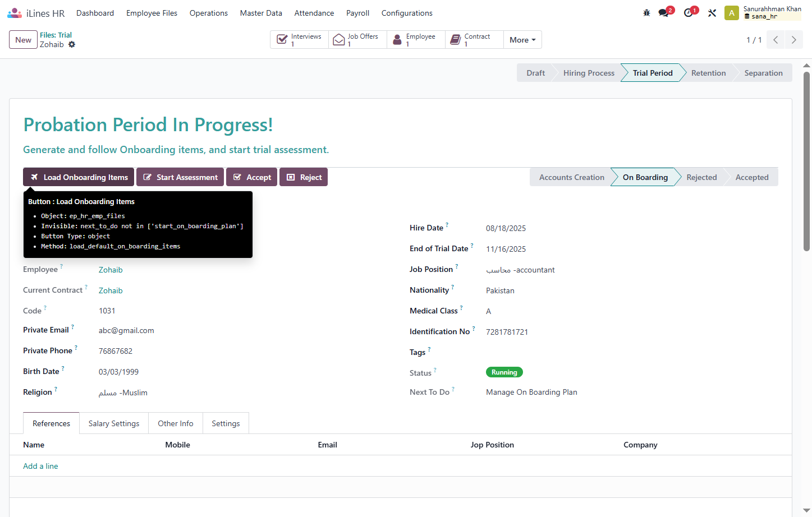Open the Dashboard menu
This screenshot has height=517, width=812.
(x=95, y=13)
